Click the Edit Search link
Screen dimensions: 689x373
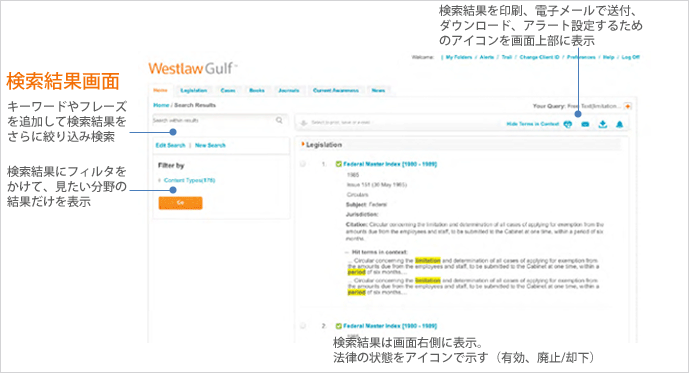[x=170, y=145]
